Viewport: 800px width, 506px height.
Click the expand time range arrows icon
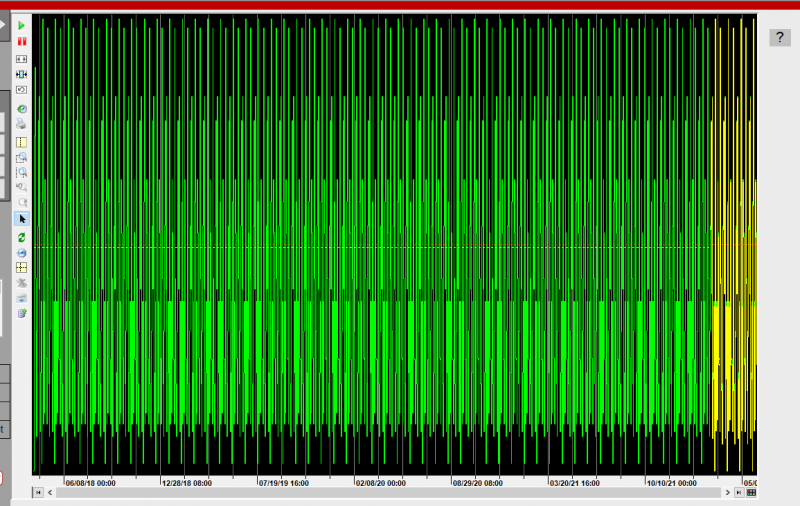click(x=21, y=59)
